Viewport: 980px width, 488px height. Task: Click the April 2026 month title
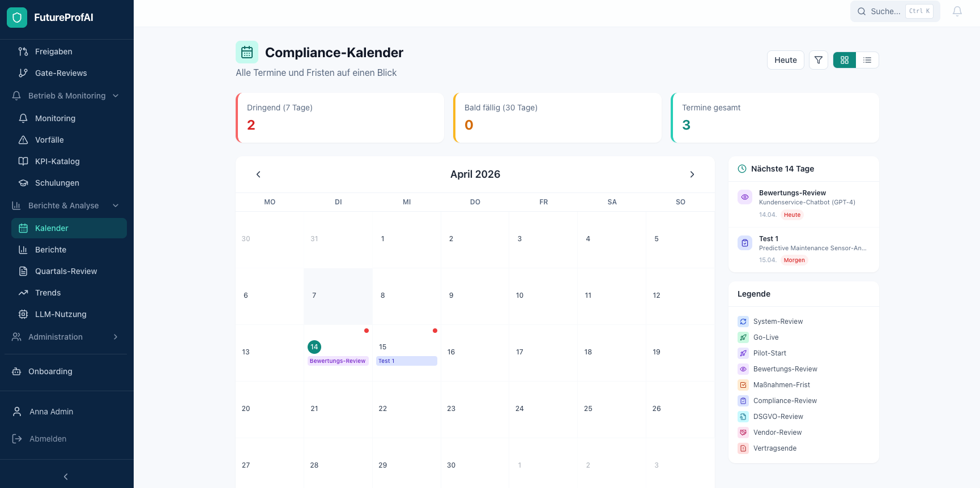coord(475,174)
